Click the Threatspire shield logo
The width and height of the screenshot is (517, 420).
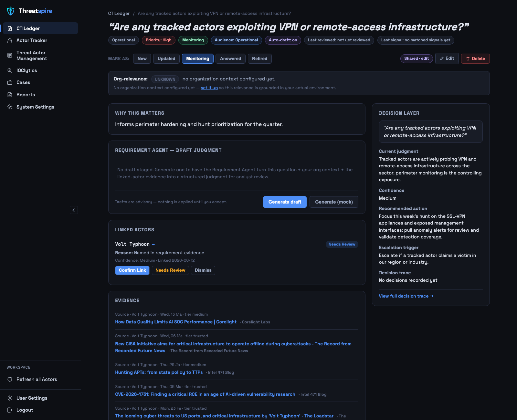[11, 11]
